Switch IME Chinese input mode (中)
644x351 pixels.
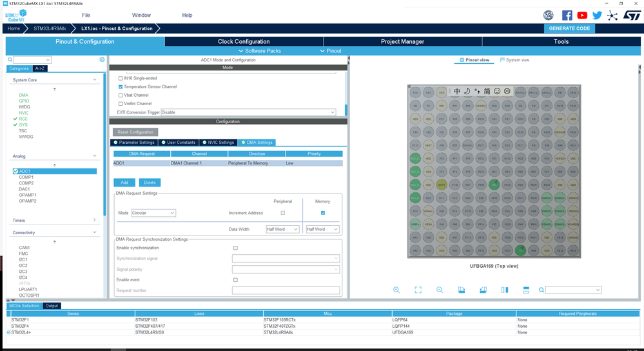pyautogui.click(x=457, y=91)
